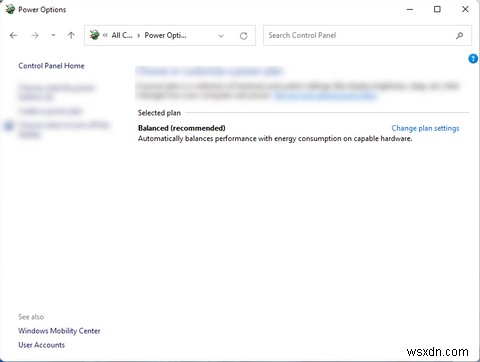The height and width of the screenshot is (362, 480).
Task: Click the breadcrumb separator chevron after 'All C...'
Action: point(138,35)
